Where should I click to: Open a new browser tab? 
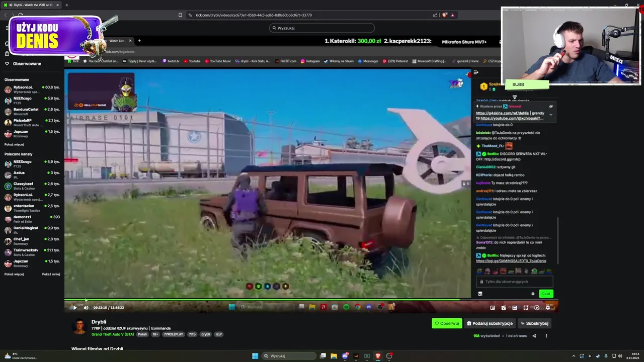click(x=66, y=5)
